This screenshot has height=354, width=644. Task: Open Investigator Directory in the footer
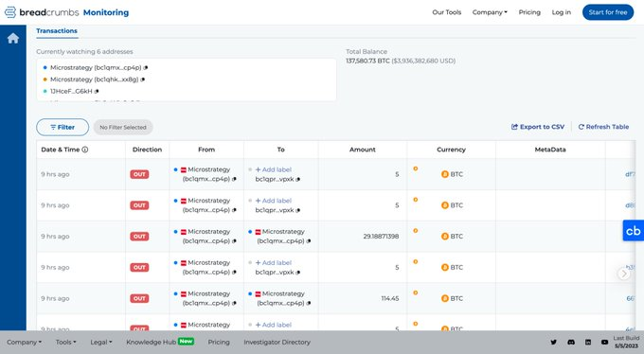coord(277,342)
